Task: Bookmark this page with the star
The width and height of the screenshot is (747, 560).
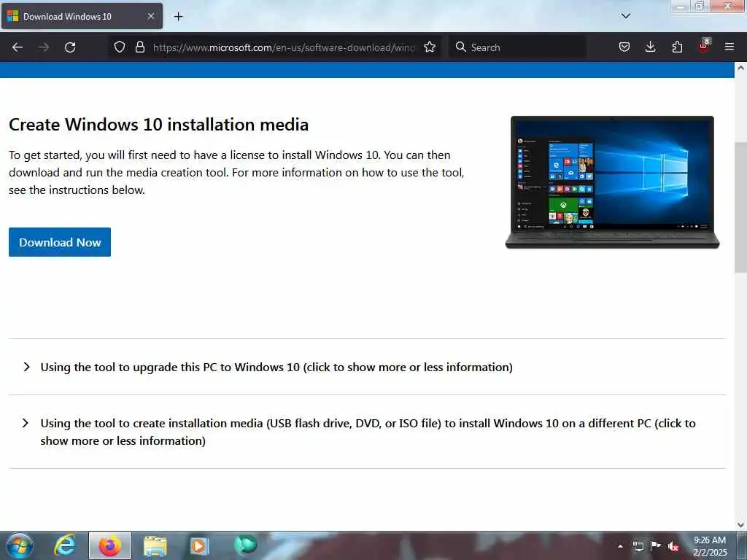Action: 430,47
